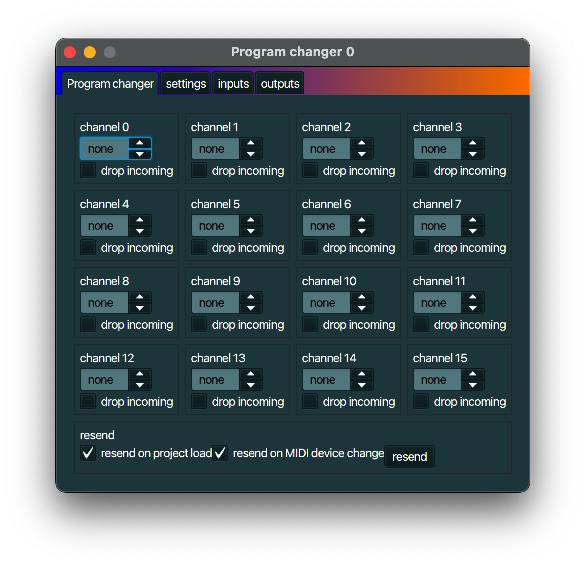Image resolution: width=586 pixels, height=566 pixels.
Task: Increase channel 15 program with up arrow
Action: click(x=473, y=374)
